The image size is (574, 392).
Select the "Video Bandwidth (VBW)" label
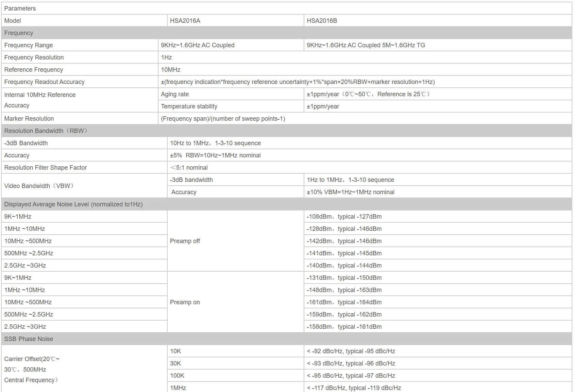point(39,186)
